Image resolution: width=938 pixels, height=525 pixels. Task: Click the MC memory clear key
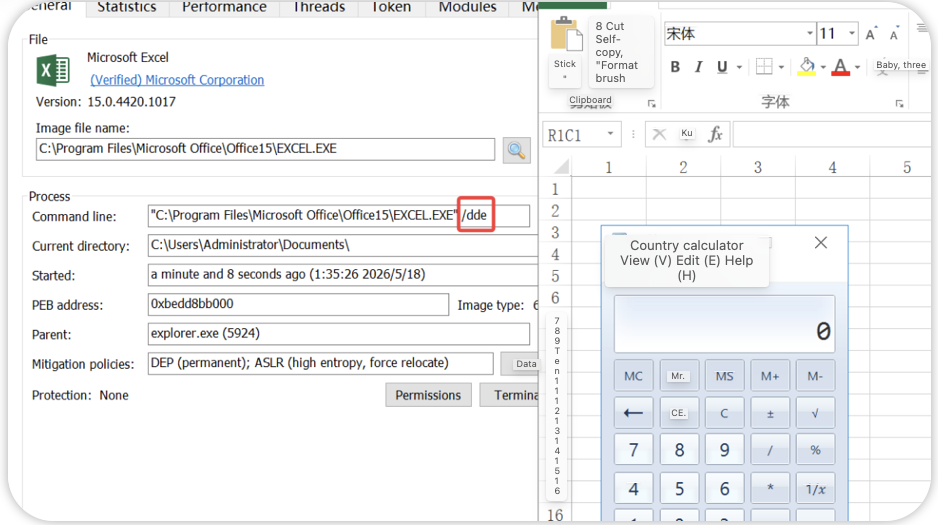(633, 376)
